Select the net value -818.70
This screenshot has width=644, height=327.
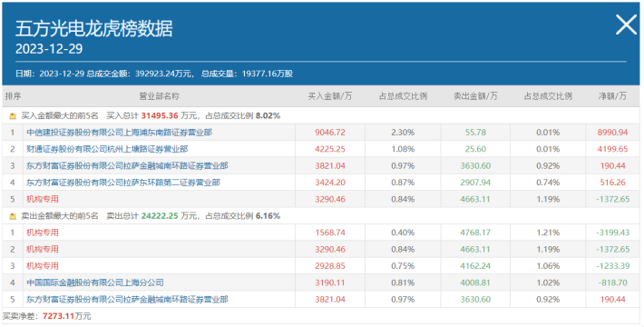click(613, 282)
